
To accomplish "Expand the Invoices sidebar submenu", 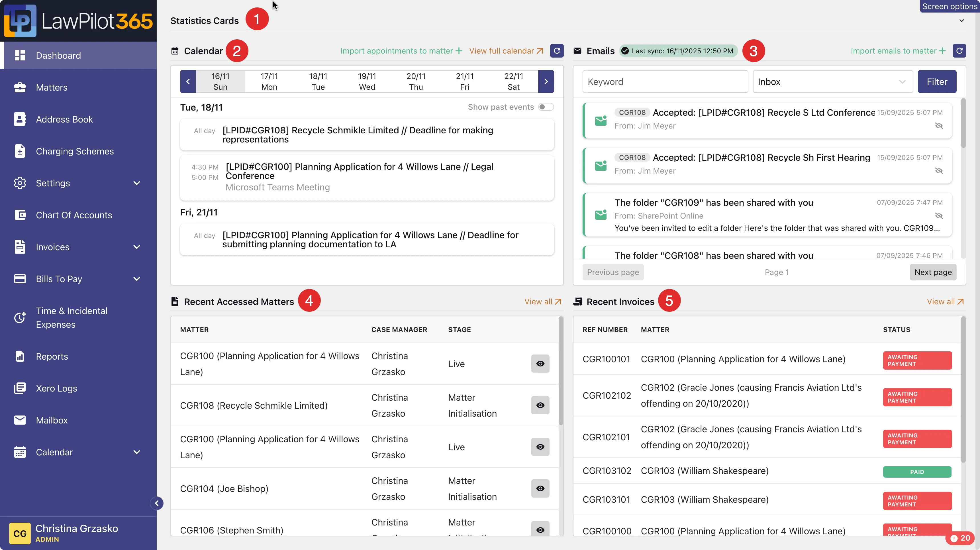I will tap(136, 247).
